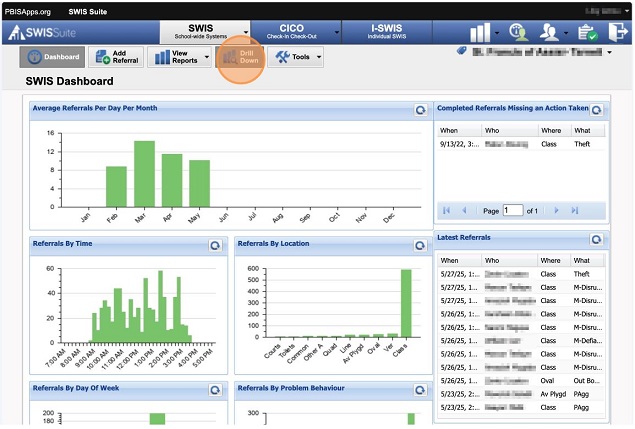
Task: Go to previous page of missing actions
Action: 465,210
